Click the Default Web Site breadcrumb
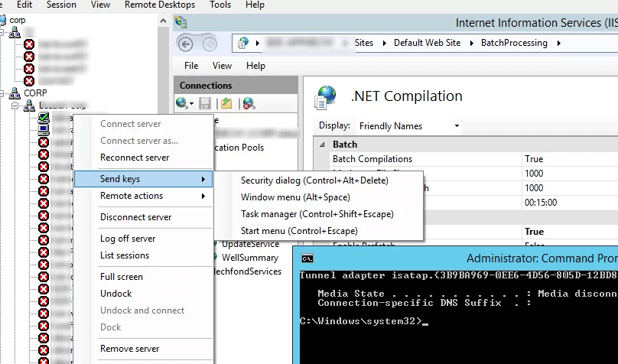618x364 pixels. [x=427, y=43]
